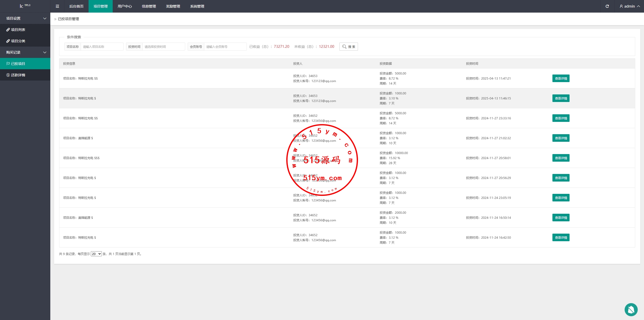Click the bell notification floating icon
The height and width of the screenshot is (320, 644).
631,309
